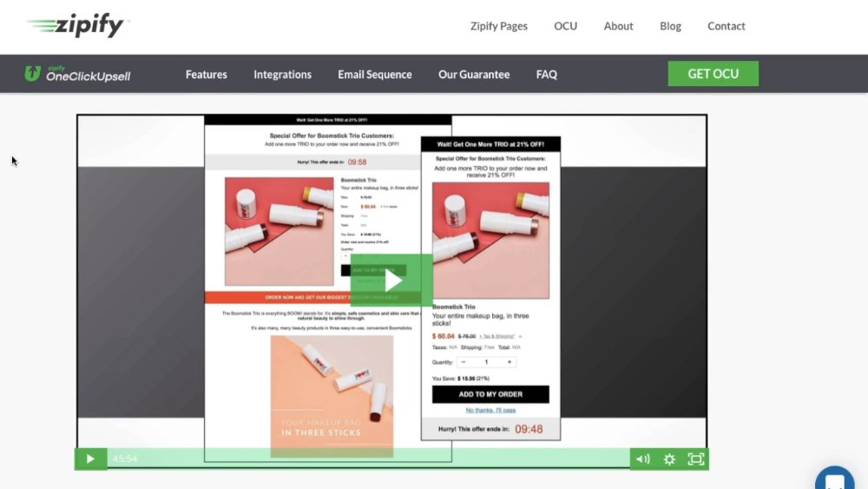Open the Blog link

(670, 26)
